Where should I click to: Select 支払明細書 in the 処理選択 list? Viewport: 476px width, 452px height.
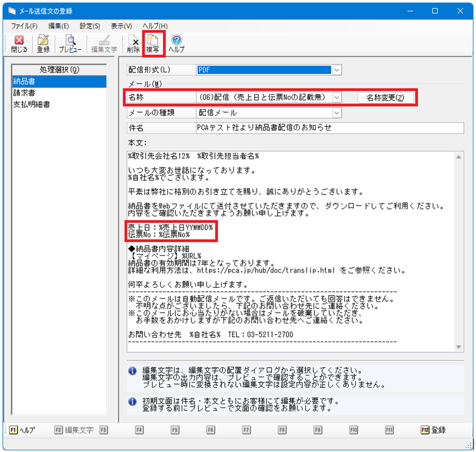31,104
